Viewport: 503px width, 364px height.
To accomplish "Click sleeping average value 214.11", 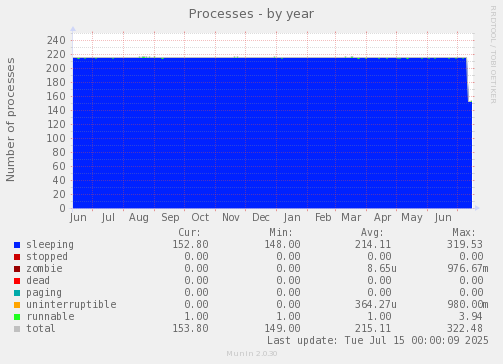I will 373,245.
